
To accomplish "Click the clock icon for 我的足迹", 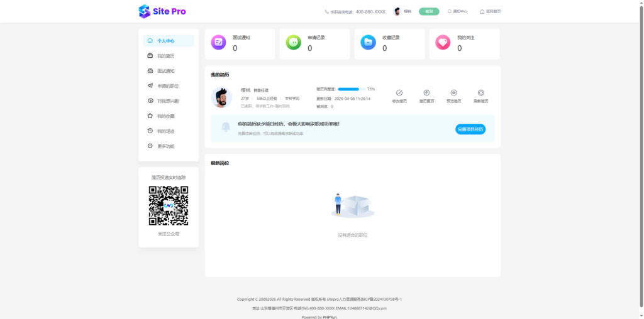I will coord(150,131).
